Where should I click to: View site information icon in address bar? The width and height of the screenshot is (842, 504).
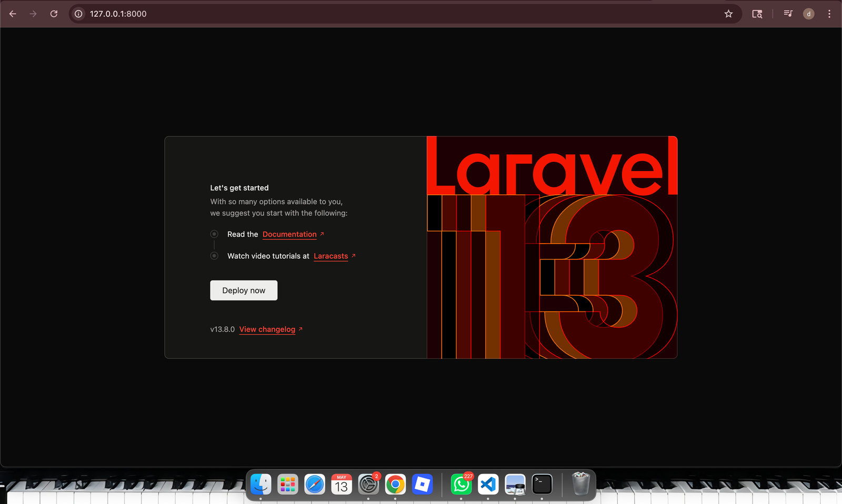[78, 14]
